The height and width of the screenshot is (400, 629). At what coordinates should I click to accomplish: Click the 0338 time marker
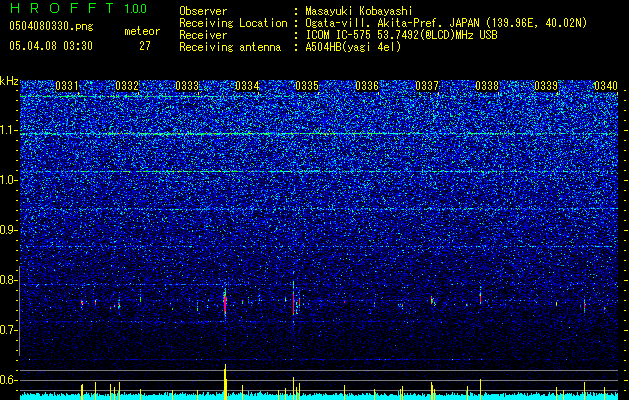point(487,86)
